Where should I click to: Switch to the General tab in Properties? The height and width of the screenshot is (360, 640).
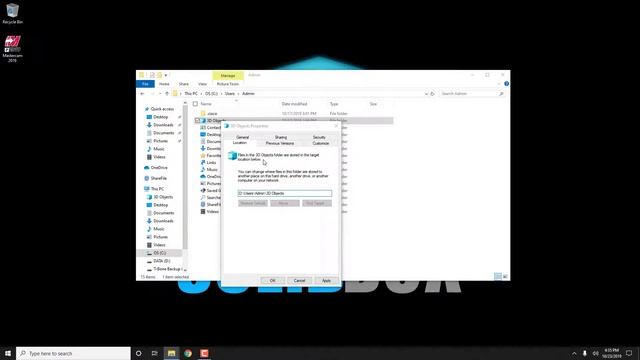242,137
